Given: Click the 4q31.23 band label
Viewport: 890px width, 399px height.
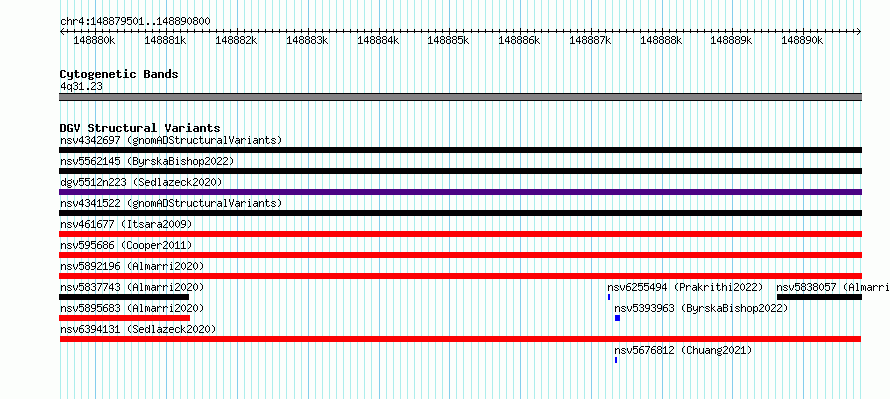Looking at the screenshot, I should tap(81, 86).
